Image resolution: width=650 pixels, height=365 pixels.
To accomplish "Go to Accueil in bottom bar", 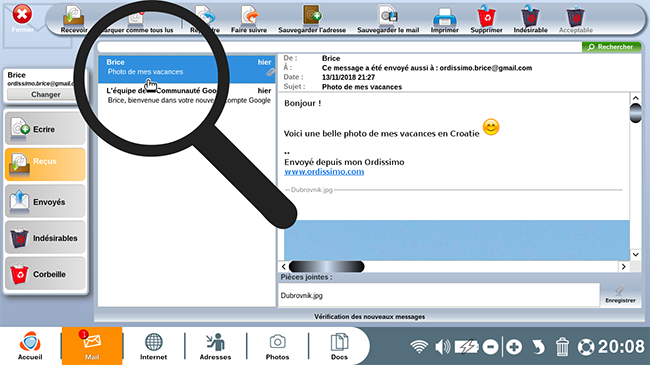I will 30,346.
